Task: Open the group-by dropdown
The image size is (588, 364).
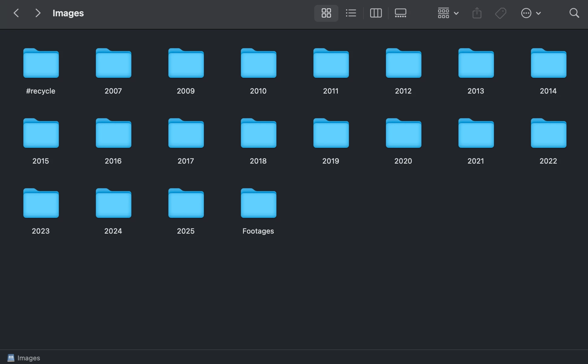Action: click(448, 13)
